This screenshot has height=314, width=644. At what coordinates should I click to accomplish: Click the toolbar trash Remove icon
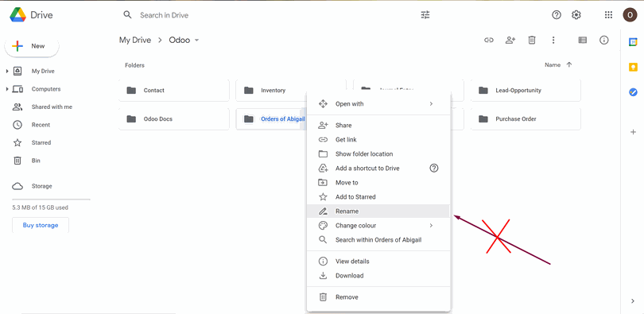coord(532,41)
